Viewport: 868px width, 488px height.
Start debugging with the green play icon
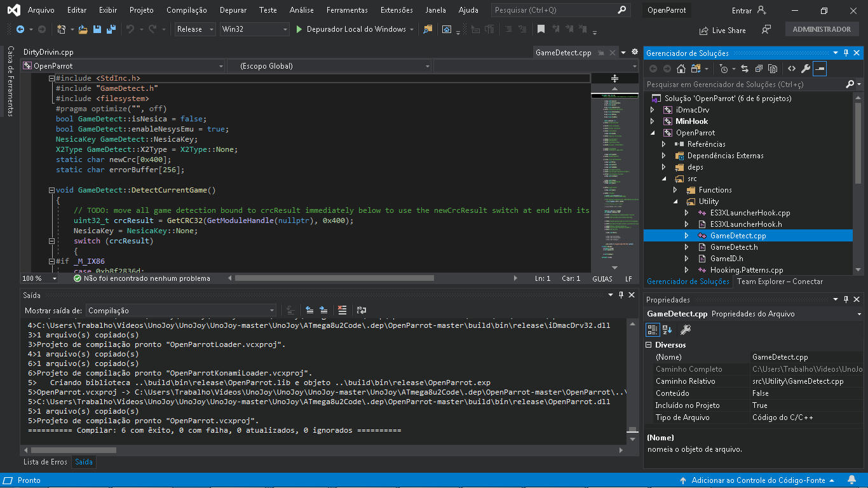[300, 29]
